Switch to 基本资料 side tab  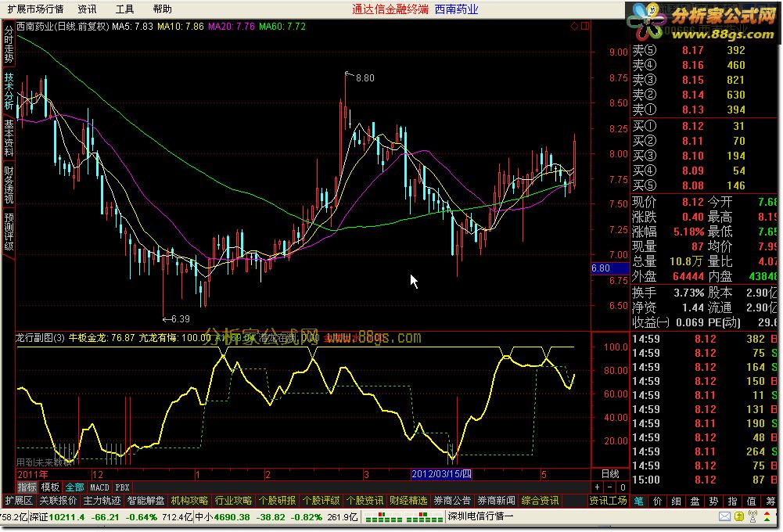click(x=9, y=138)
